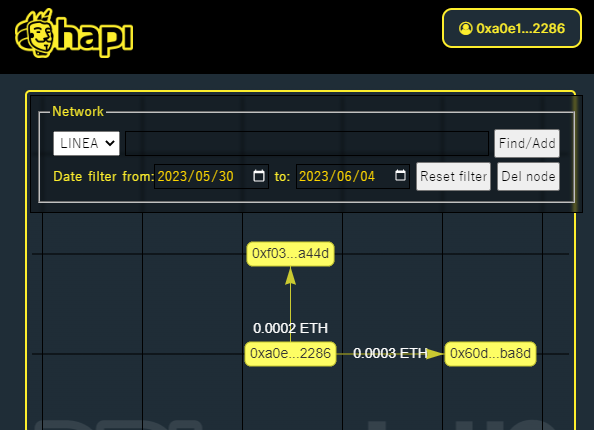The image size is (594, 430).
Task: Open calendar picker for the from date
Action: click(x=259, y=176)
